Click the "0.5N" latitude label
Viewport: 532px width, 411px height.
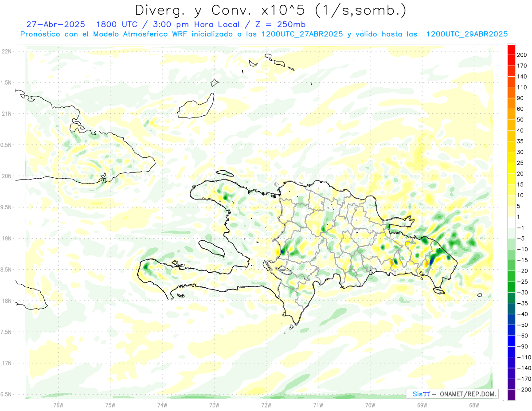[6, 145]
